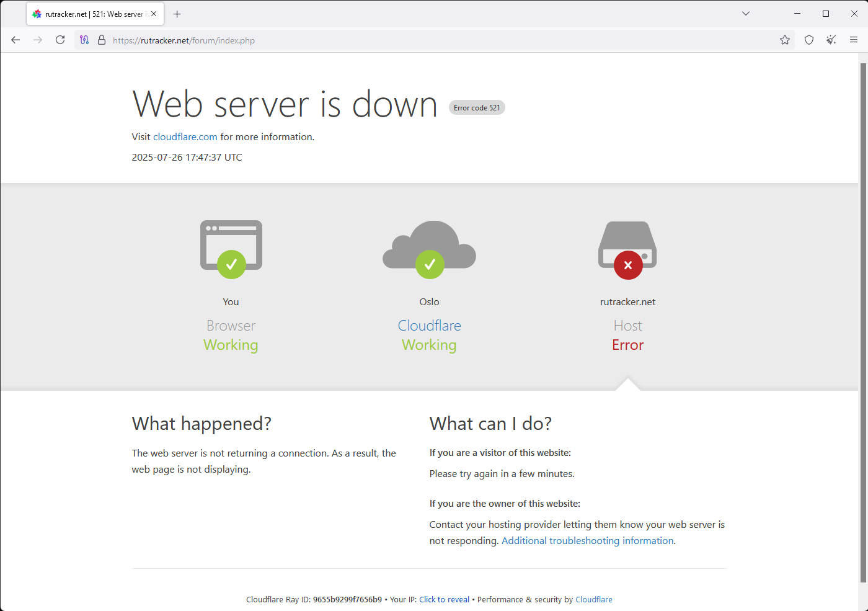
Task: Open the cloudflare.com link
Action: click(185, 137)
